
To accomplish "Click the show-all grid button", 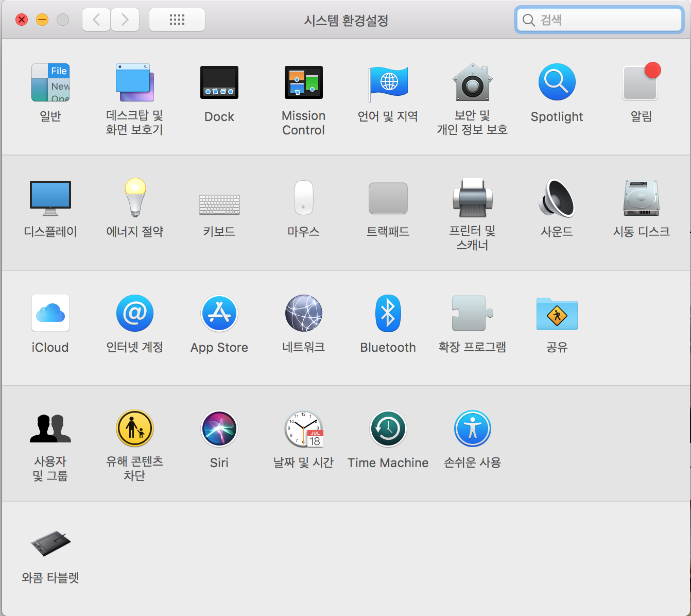I will (177, 20).
